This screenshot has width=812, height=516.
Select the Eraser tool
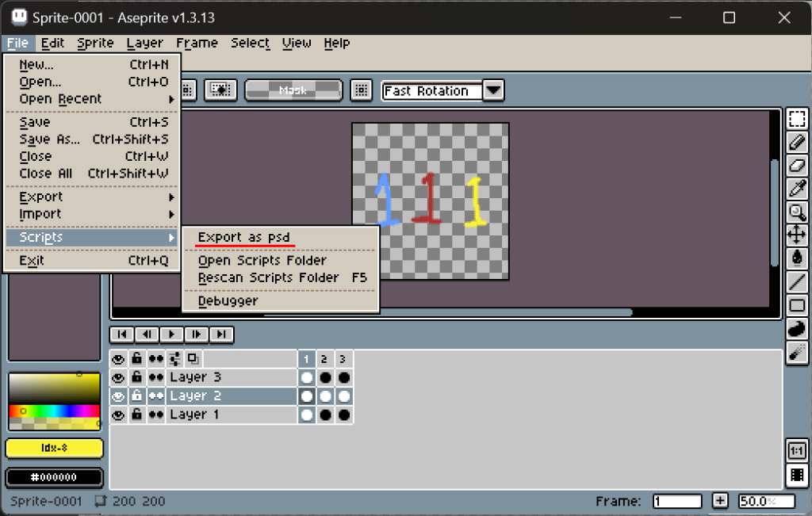(x=797, y=165)
